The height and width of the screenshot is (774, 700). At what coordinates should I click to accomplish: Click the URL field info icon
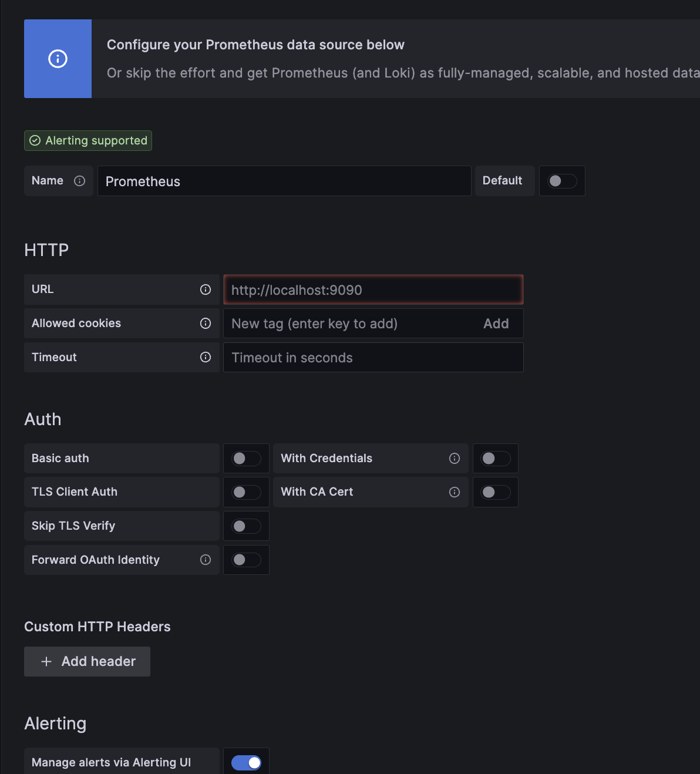click(206, 290)
